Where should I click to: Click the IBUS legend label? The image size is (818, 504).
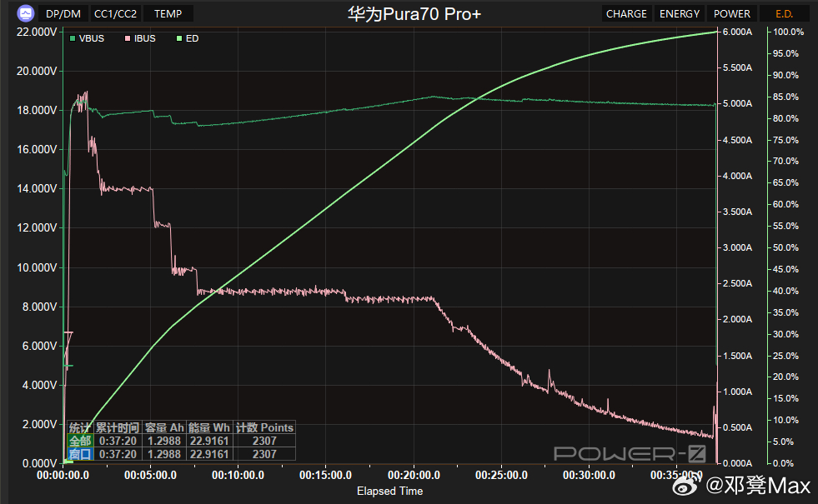(144, 38)
